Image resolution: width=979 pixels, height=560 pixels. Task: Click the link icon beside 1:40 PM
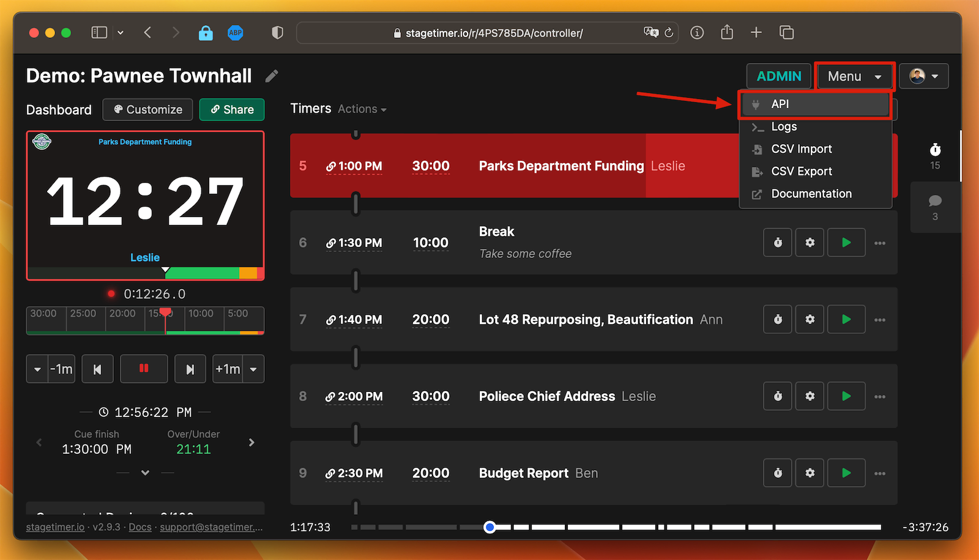[331, 320]
